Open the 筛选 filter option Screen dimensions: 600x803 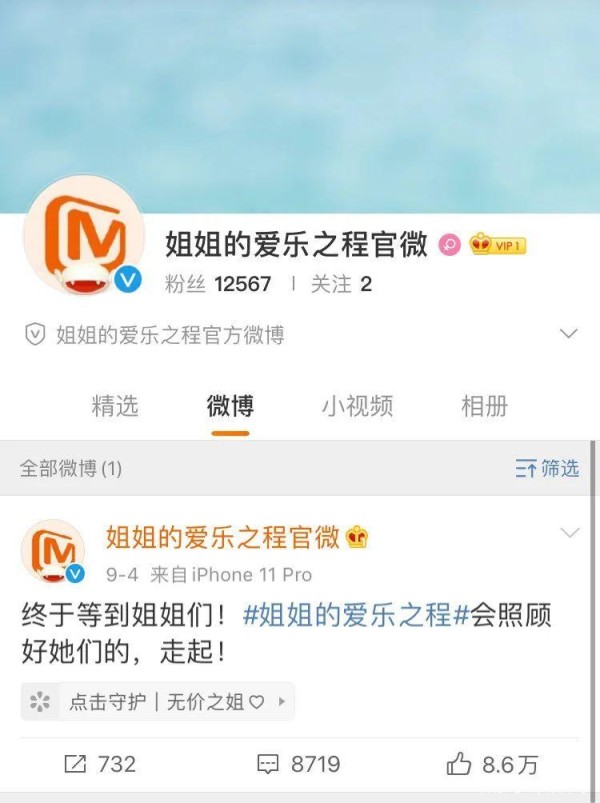pos(547,468)
